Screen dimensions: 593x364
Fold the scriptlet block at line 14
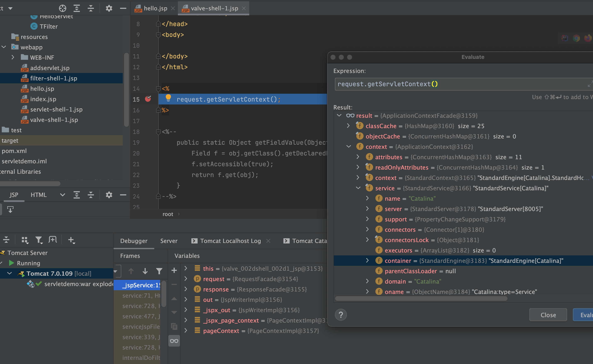158,89
